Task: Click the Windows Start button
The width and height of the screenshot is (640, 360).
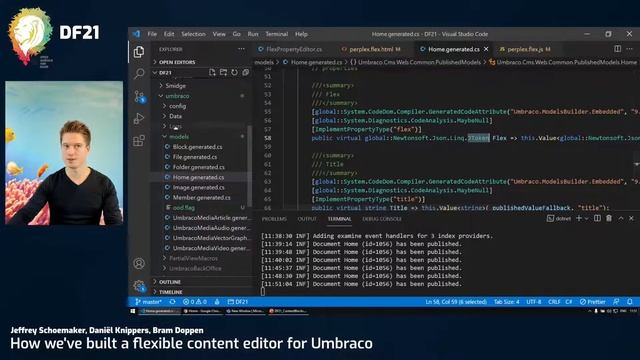Action: [133, 311]
